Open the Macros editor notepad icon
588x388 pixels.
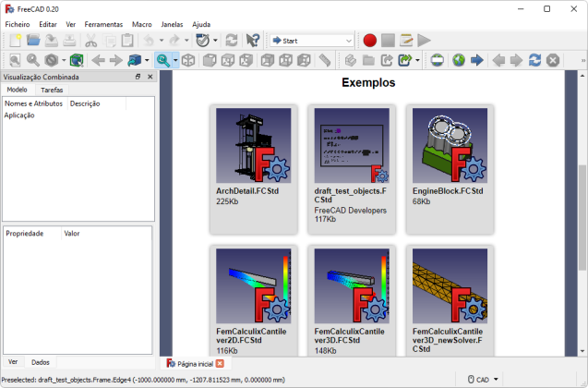[x=406, y=40]
